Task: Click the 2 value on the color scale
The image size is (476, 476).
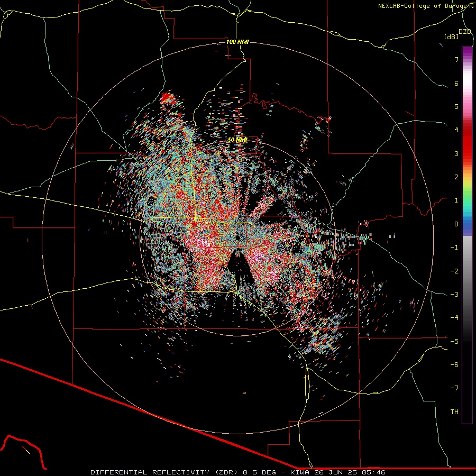Action: pos(456,177)
